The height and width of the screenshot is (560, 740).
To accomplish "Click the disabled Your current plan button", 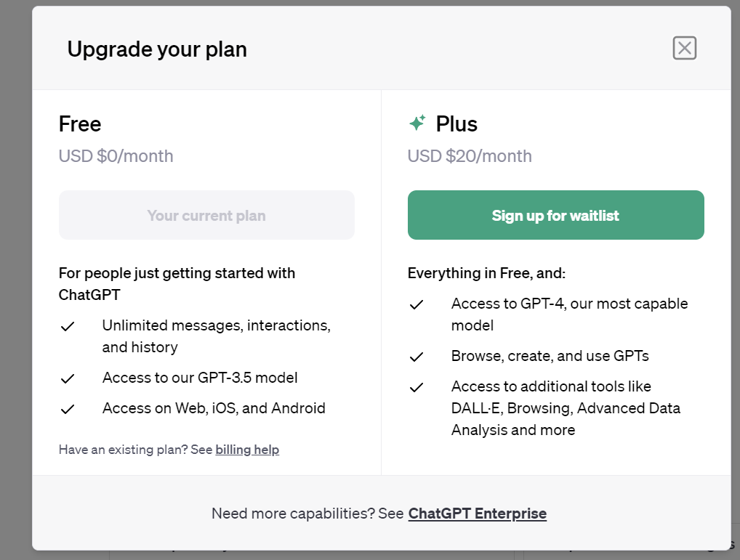I will pyautogui.click(x=206, y=215).
